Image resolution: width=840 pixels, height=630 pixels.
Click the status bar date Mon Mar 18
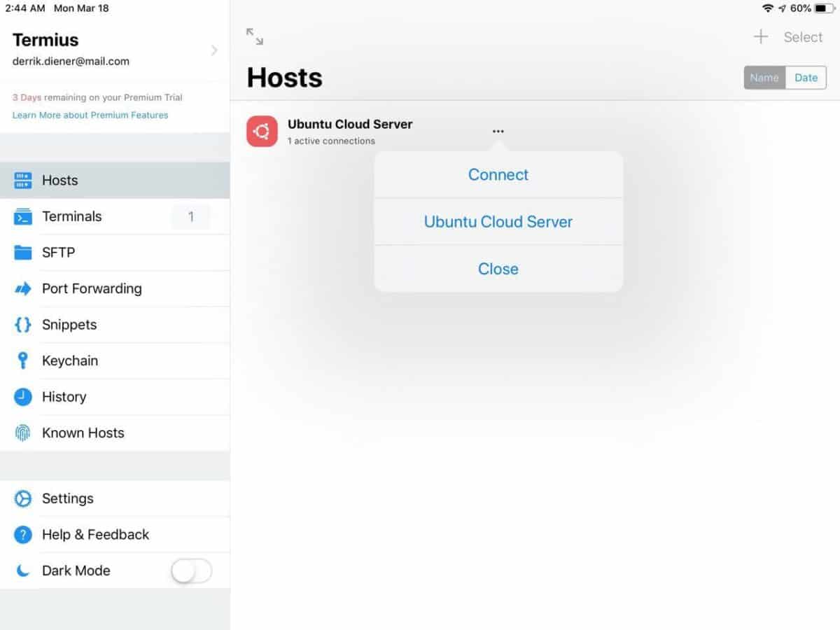82,8
